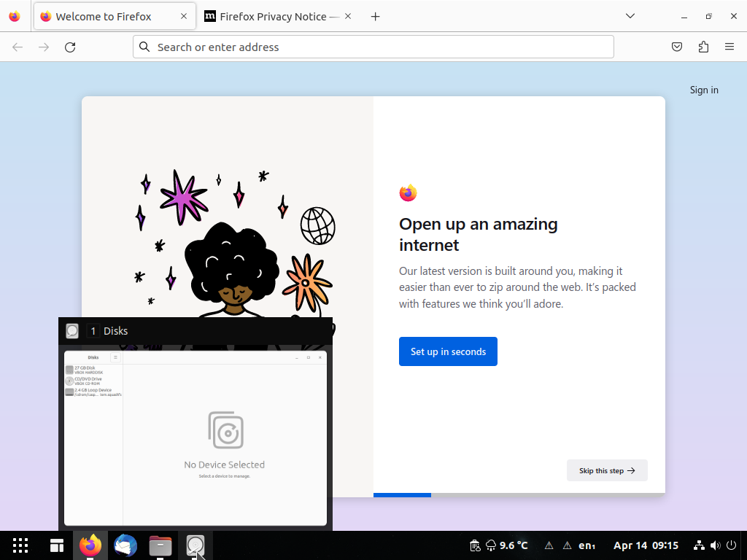Click the 'Open up an amazing internet' heading

tap(479, 234)
